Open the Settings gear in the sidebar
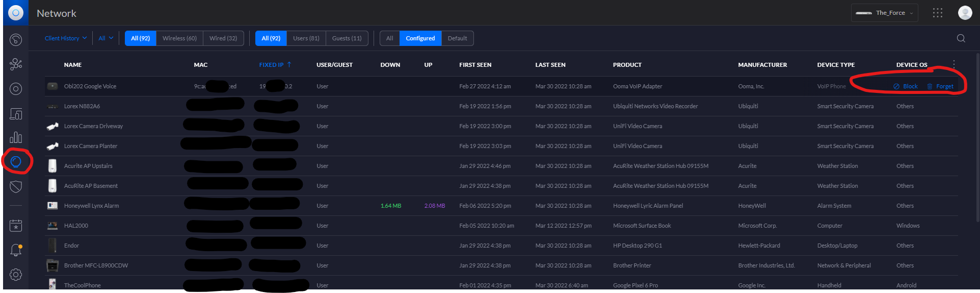 16,275
